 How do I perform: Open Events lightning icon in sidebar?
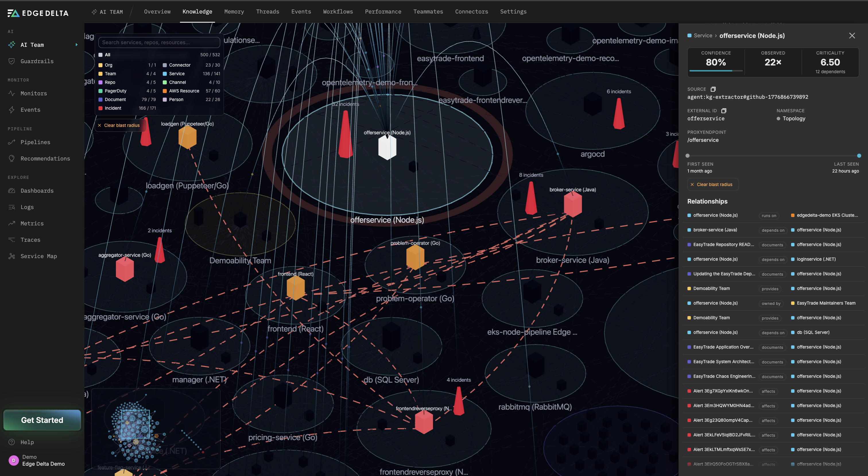[12, 110]
